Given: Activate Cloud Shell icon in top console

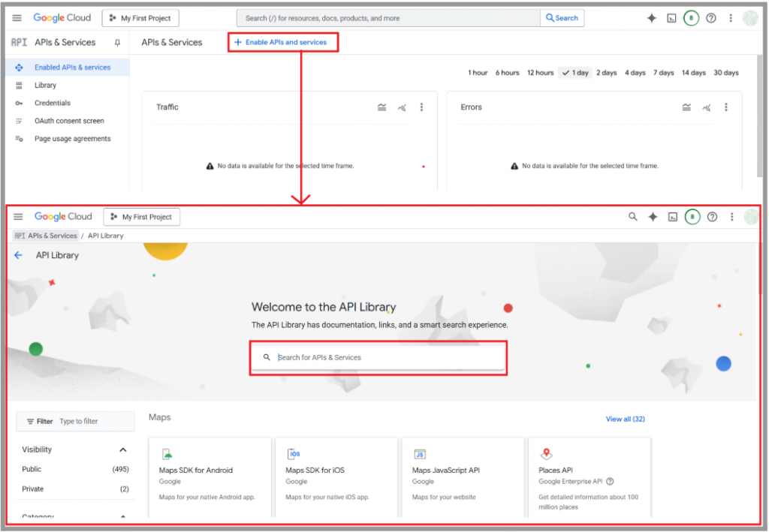Looking at the screenshot, I should tap(671, 18).
